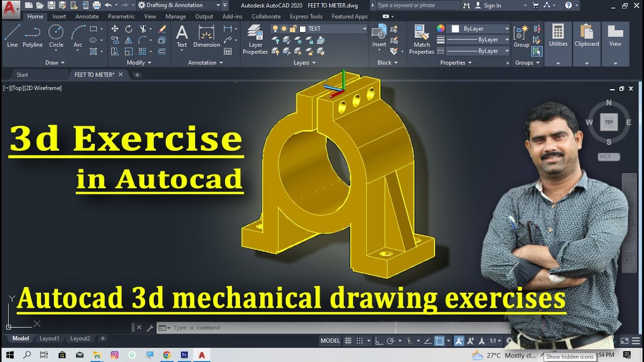Viewport: 644px width, 362px height.
Task: Open Layer Properties manager
Action: tap(255, 40)
